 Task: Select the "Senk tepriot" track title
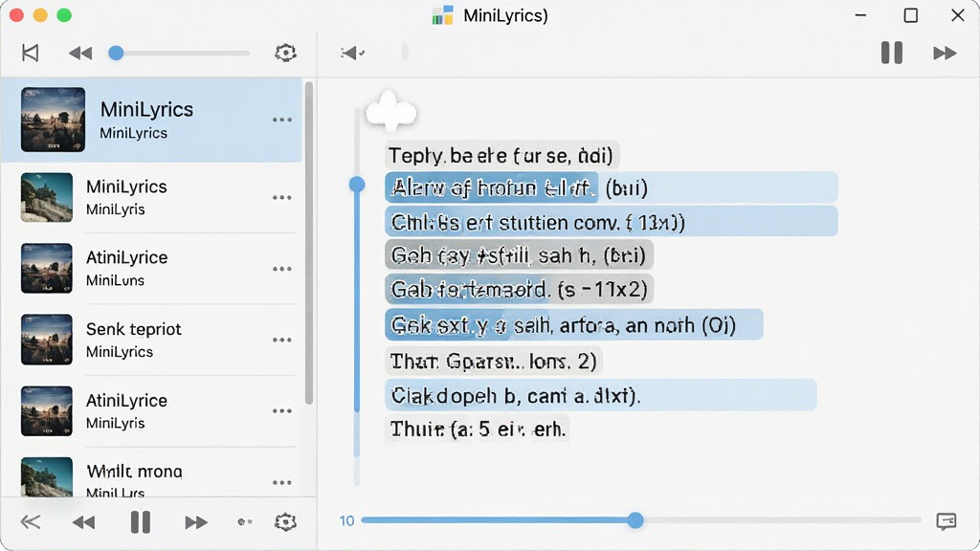click(134, 329)
